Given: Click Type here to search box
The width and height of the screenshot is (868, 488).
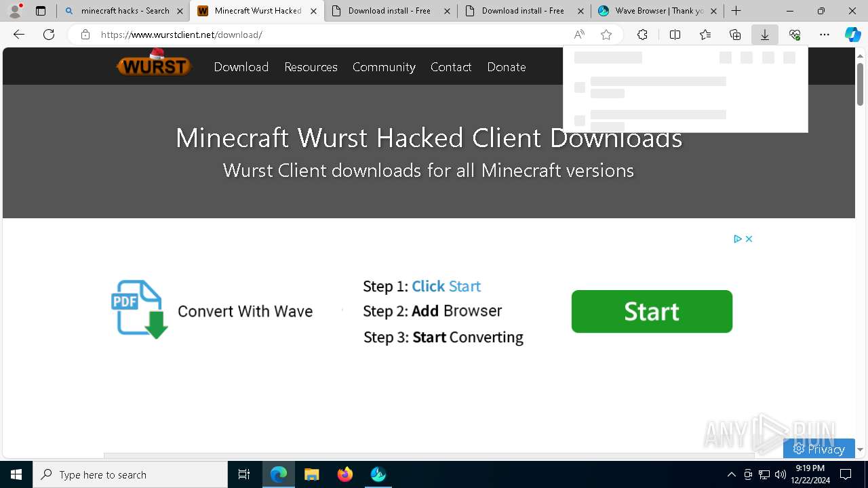Looking at the screenshot, I should 130,474.
